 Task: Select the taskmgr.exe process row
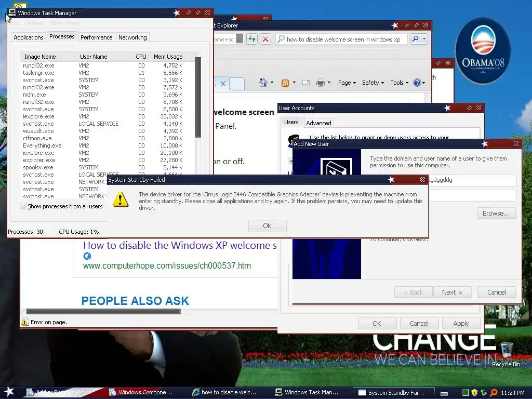(103, 73)
